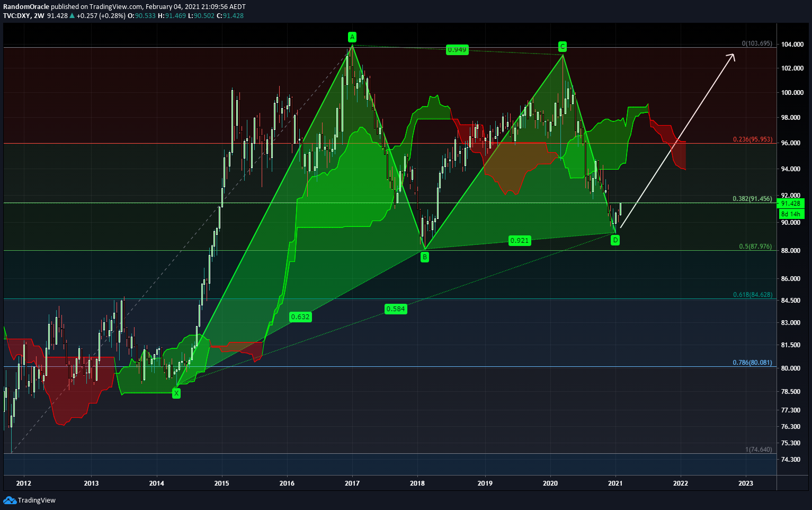Click the 2015 label on time axis
This screenshot has height=510, width=812.
pos(221,483)
